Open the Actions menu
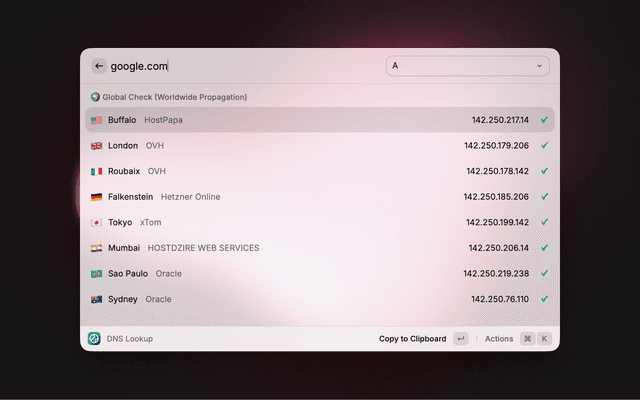Viewport: 640px width, 400px height. (x=498, y=339)
